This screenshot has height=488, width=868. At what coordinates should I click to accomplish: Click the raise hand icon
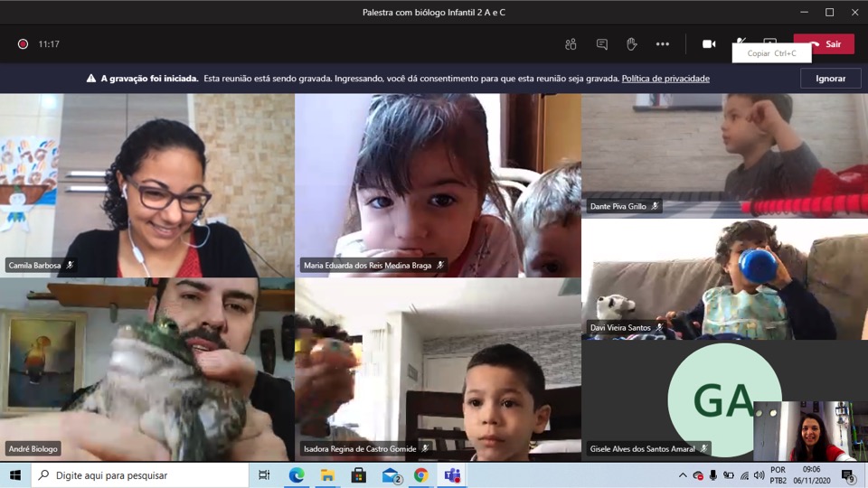tap(631, 44)
